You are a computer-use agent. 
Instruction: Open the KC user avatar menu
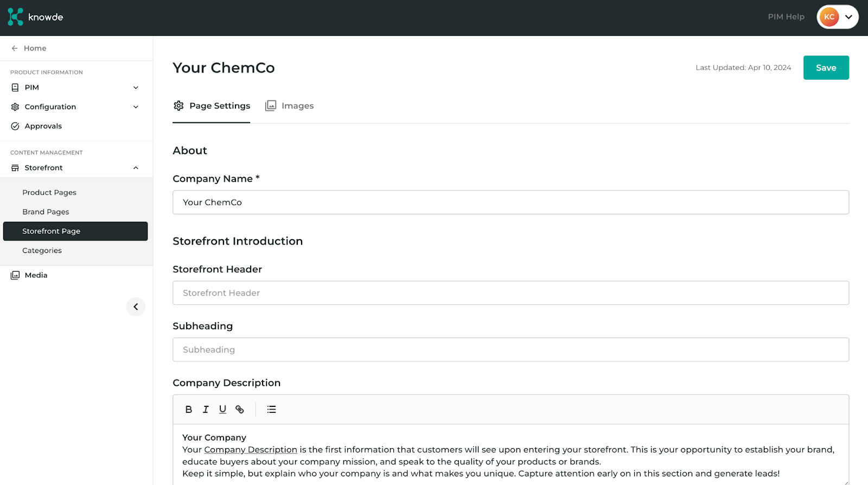tap(838, 17)
